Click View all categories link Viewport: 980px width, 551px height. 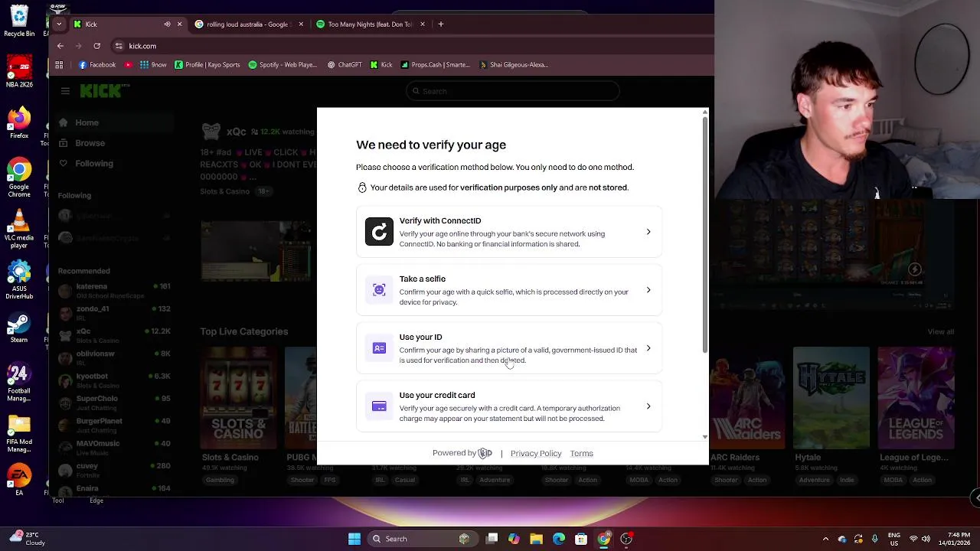pyautogui.click(x=941, y=331)
